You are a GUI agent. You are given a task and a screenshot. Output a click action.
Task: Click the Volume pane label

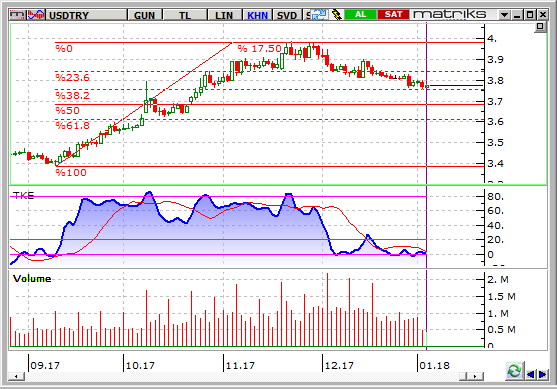[x=32, y=279]
